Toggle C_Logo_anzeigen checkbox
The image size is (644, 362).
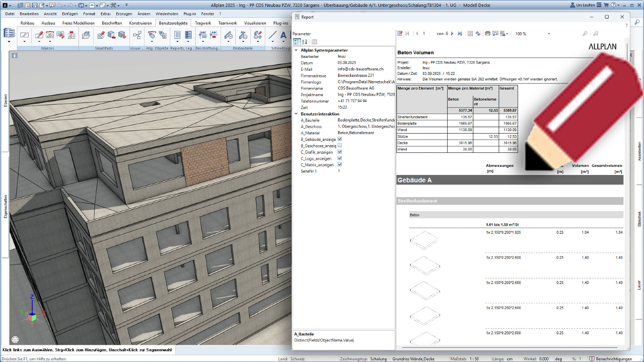point(340,158)
